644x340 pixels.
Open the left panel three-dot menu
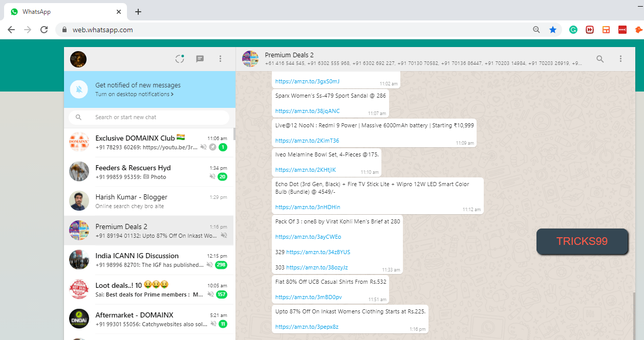[221, 59]
